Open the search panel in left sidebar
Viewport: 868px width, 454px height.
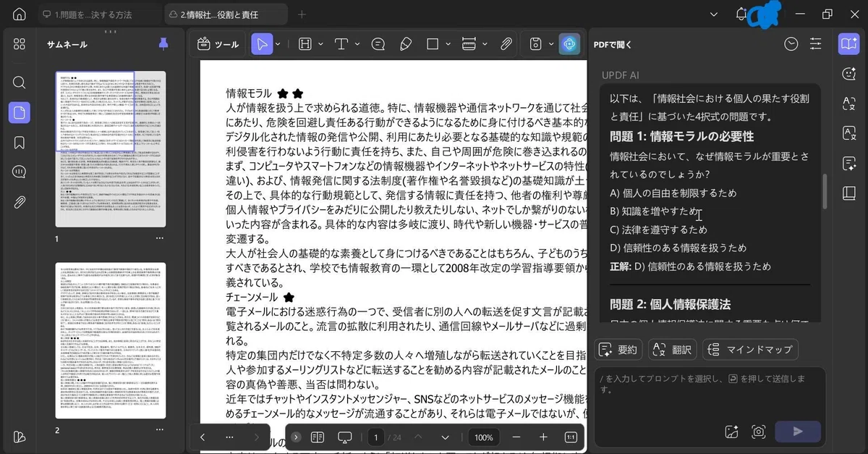point(20,82)
